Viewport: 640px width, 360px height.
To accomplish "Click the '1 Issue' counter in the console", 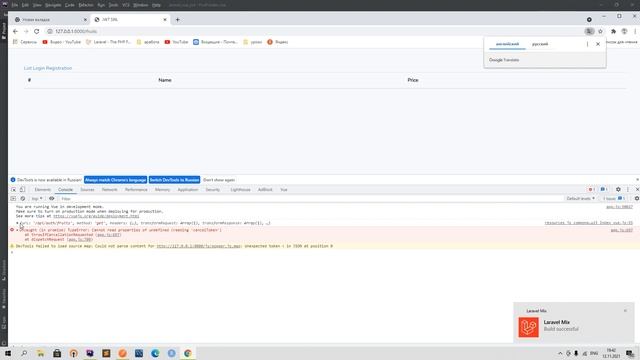I will click(614, 199).
